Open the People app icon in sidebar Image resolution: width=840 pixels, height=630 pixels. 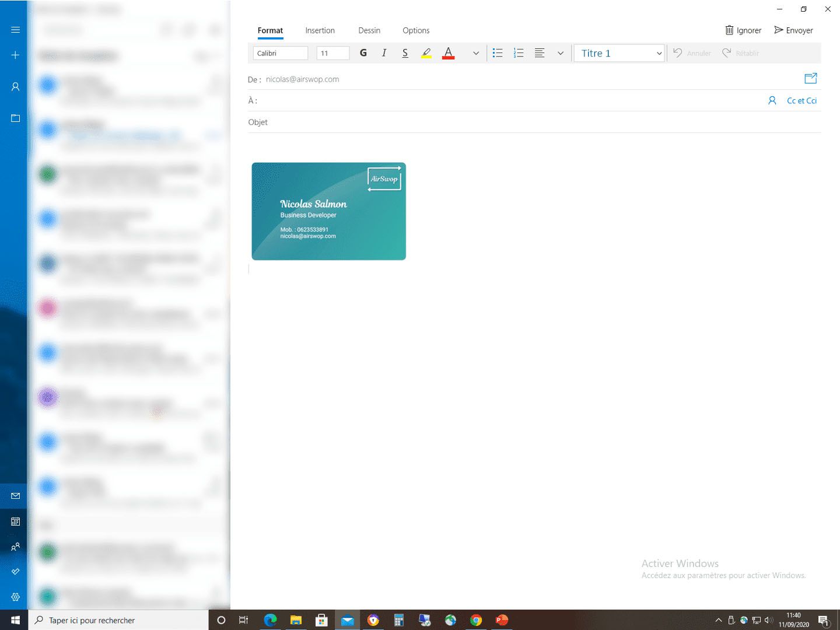(16, 547)
